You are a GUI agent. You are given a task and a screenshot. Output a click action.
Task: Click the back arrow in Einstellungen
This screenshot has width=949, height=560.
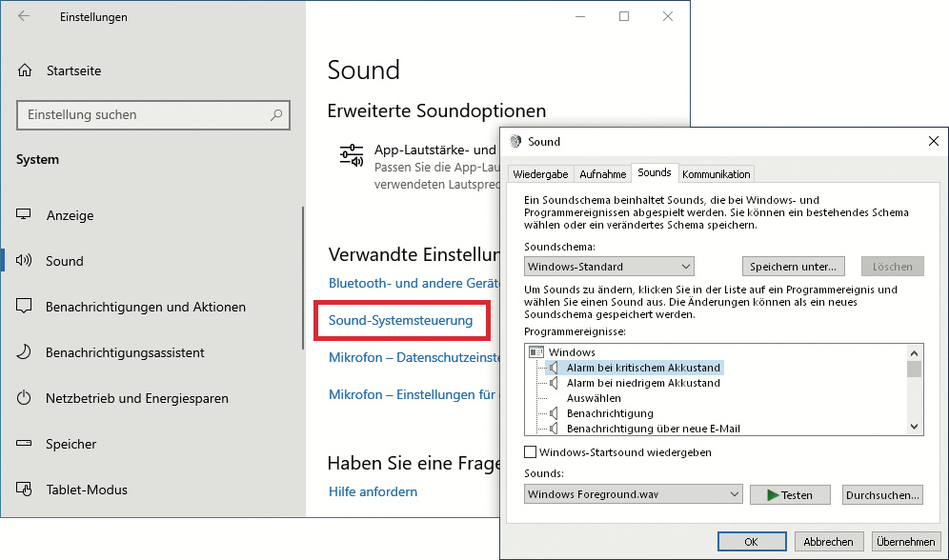click(24, 16)
